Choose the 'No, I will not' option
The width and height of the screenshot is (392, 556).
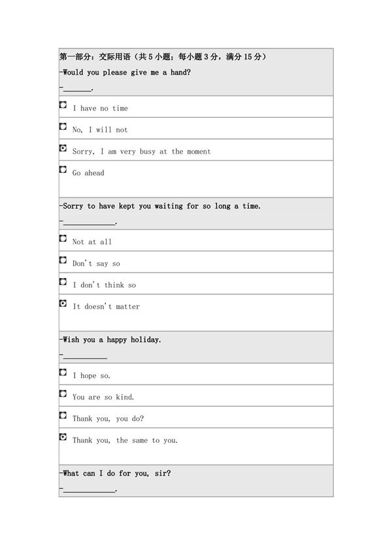pos(63,126)
